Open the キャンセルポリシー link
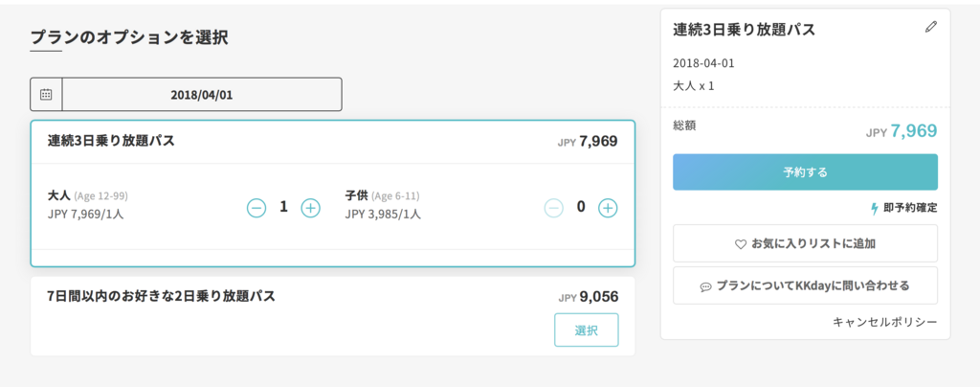 click(x=885, y=321)
